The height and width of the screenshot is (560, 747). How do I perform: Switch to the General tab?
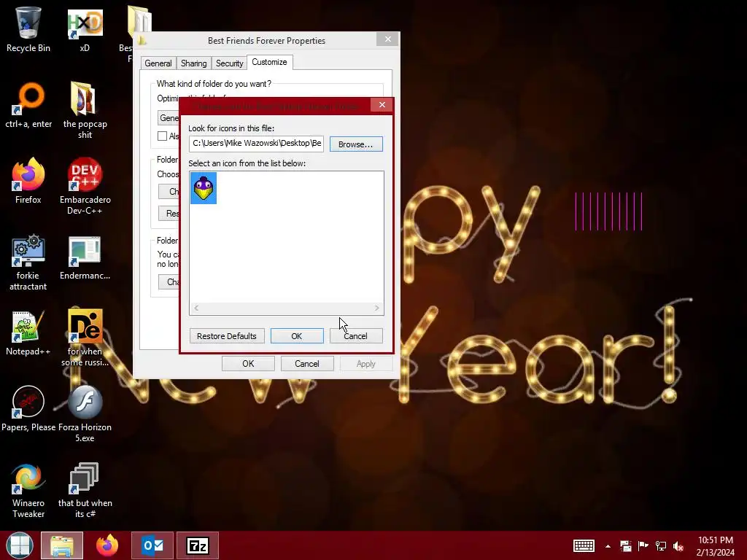[x=158, y=63]
